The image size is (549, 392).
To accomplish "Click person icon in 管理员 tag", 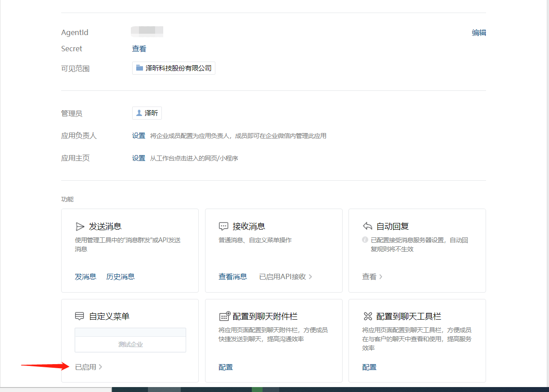I will [x=139, y=113].
